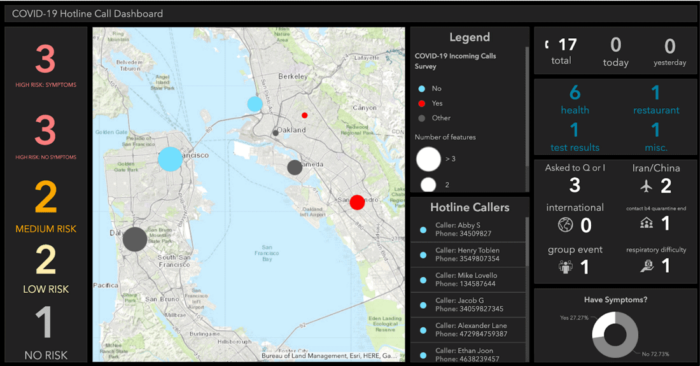Click the small dark dot on Oakland

(275, 133)
